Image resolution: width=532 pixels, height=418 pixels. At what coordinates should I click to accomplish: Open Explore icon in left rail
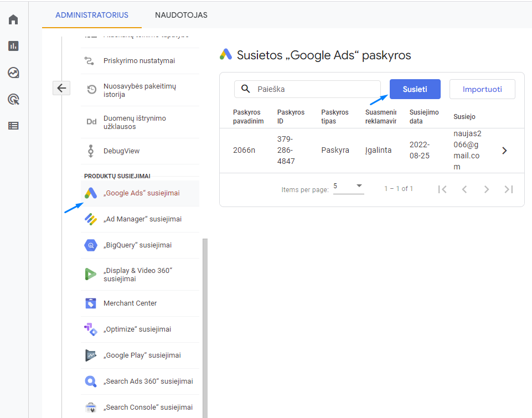[13, 73]
